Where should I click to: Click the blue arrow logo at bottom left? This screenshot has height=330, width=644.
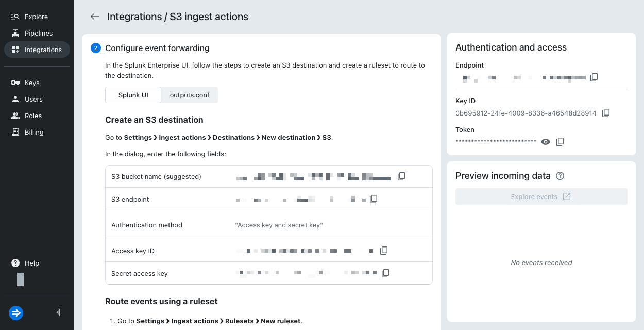click(16, 312)
